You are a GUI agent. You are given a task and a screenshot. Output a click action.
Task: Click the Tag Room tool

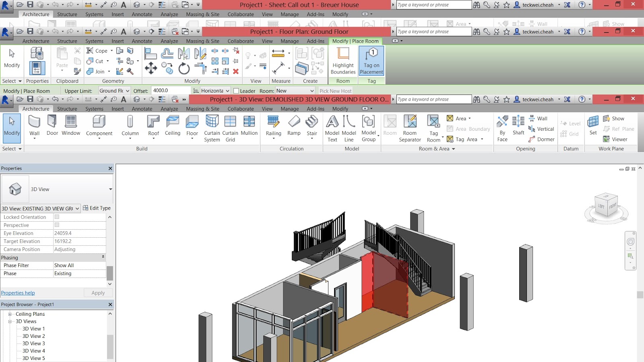(433, 128)
